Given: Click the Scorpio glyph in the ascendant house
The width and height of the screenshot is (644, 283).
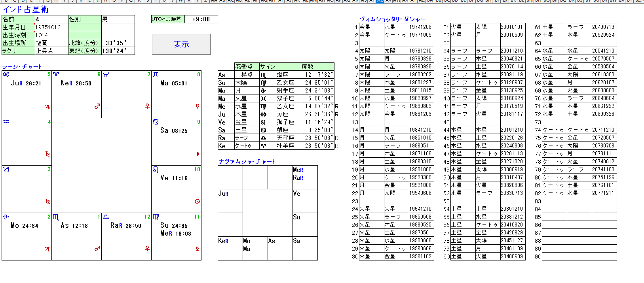Looking at the screenshot, I should click(x=56, y=217).
